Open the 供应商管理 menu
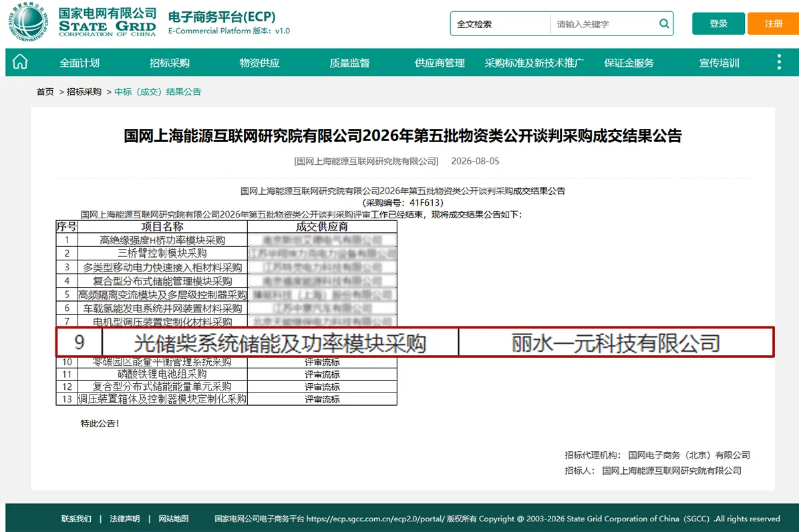Viewport: 799px width, 532px height. point(439,63)
